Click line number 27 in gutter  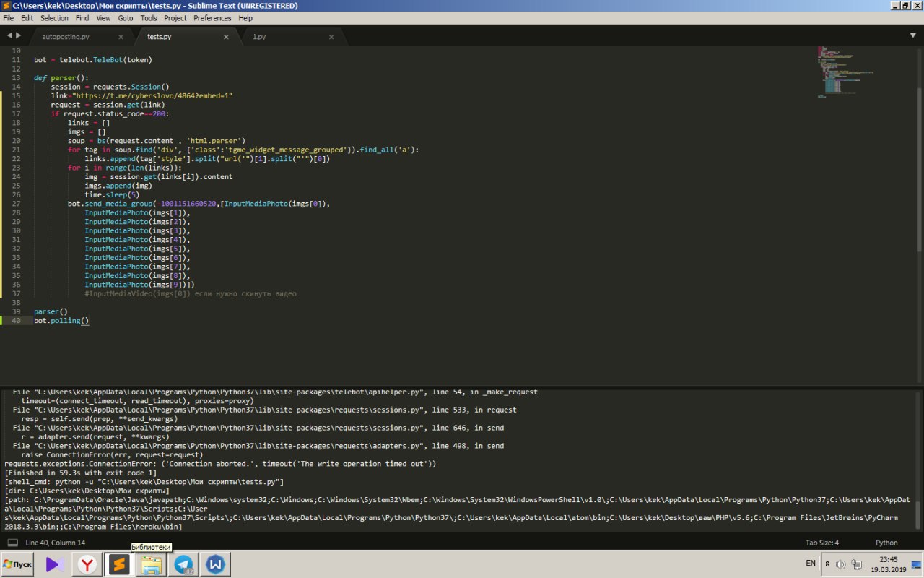tap(16, 204)
